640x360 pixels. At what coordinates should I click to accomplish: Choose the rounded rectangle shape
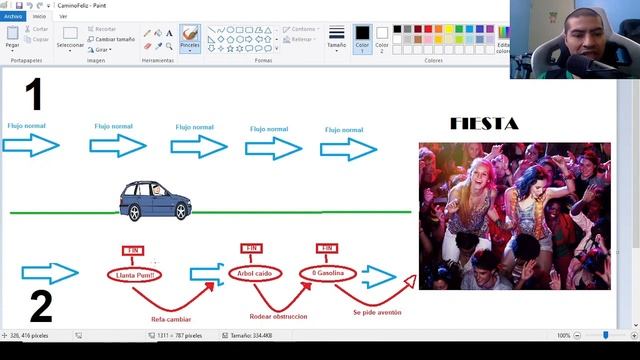[249, 30]
